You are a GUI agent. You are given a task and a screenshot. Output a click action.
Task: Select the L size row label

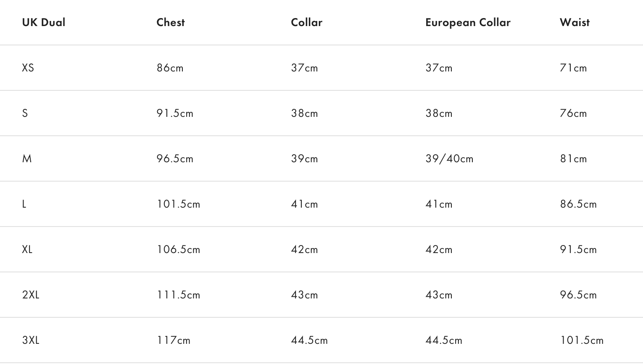(24, 204)
